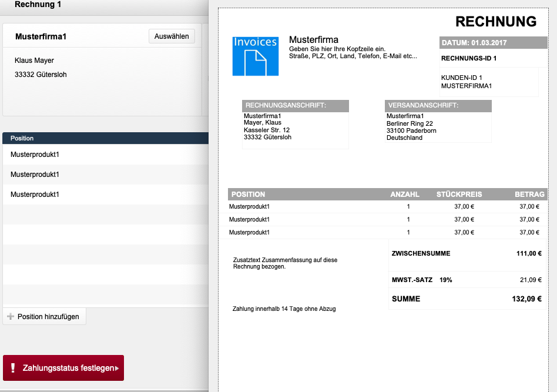Click the dark Position panel header
The height and width of the screenshot is (392, 557).
tap(24, 138)
